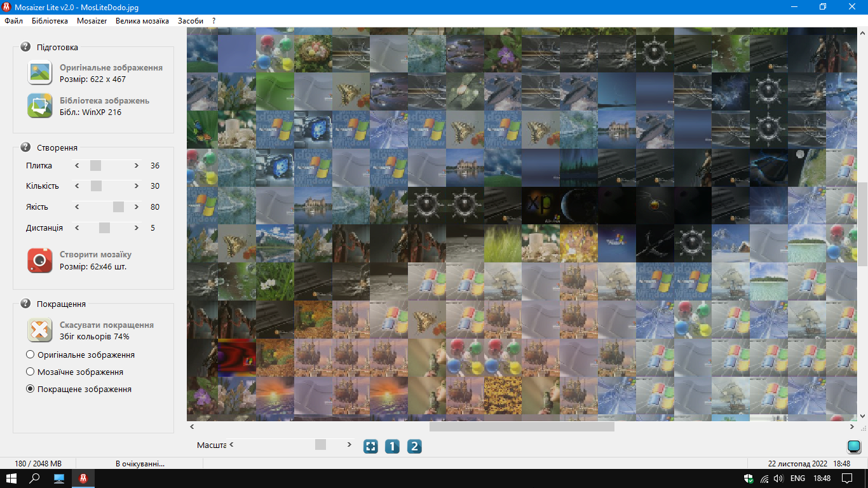This screenshot has width=868, height=488.
Task: Open the Бібліотека menu
Action: [x=50, y=21]
